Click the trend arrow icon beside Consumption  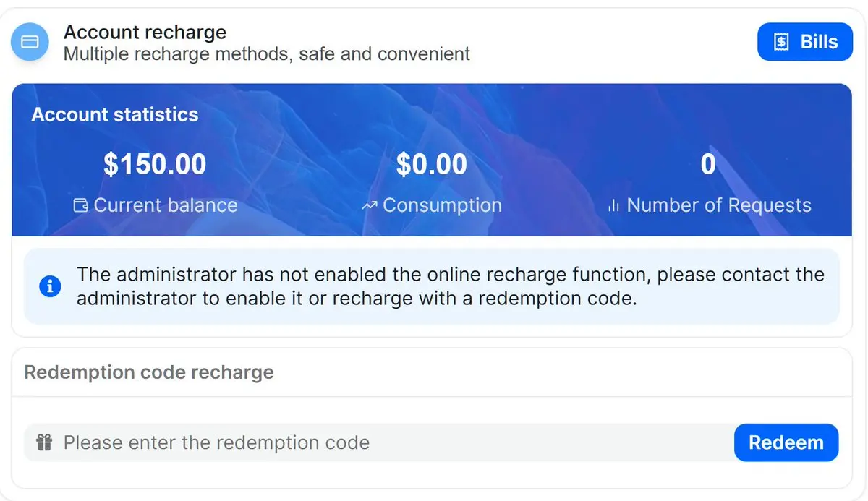point(370,206)
